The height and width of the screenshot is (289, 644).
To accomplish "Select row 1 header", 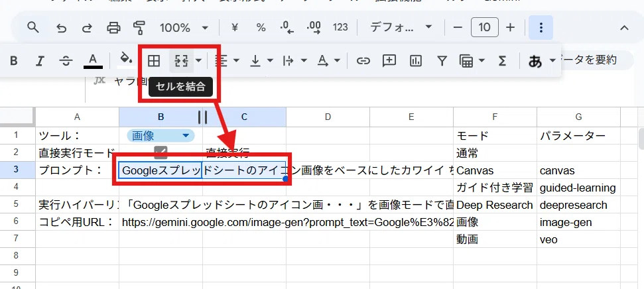I will click(x=17, y=135).
